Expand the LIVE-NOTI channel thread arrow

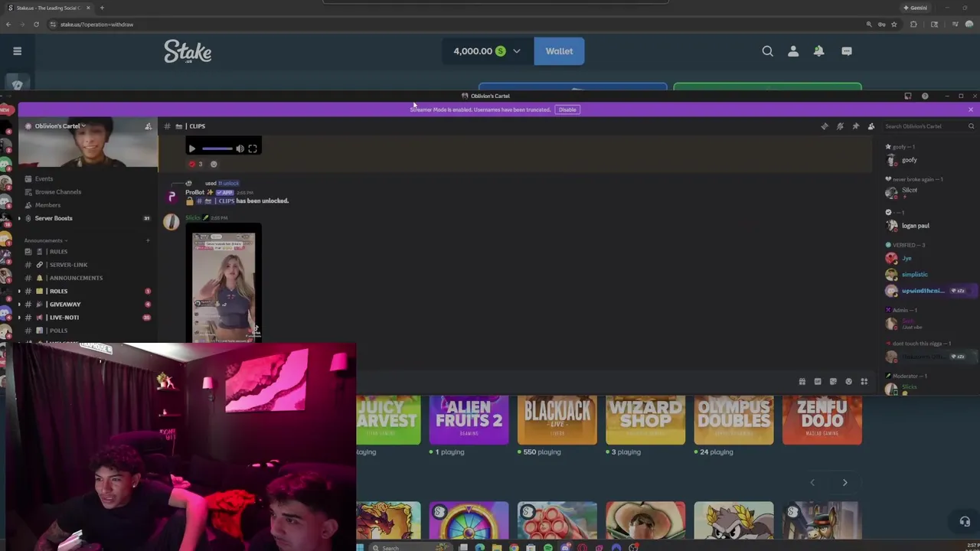click(19, 317)
